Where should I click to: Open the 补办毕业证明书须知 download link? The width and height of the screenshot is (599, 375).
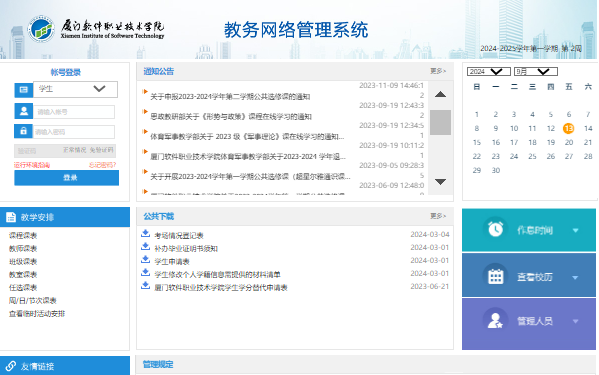[x=186, y=249]
